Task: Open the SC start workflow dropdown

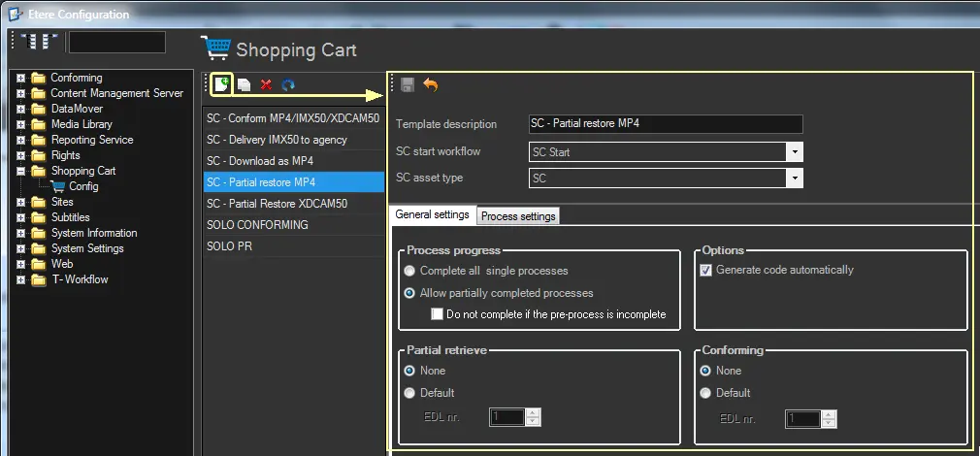Action: (795, 152)
